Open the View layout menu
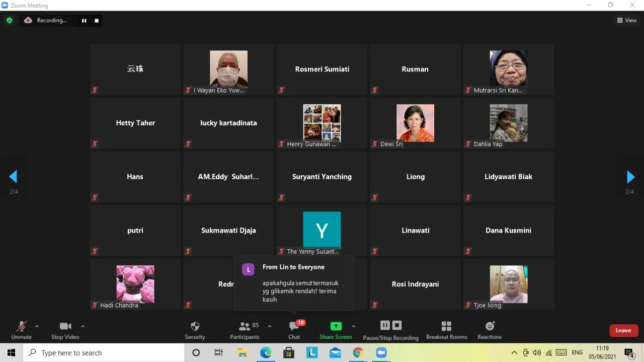 627,21
